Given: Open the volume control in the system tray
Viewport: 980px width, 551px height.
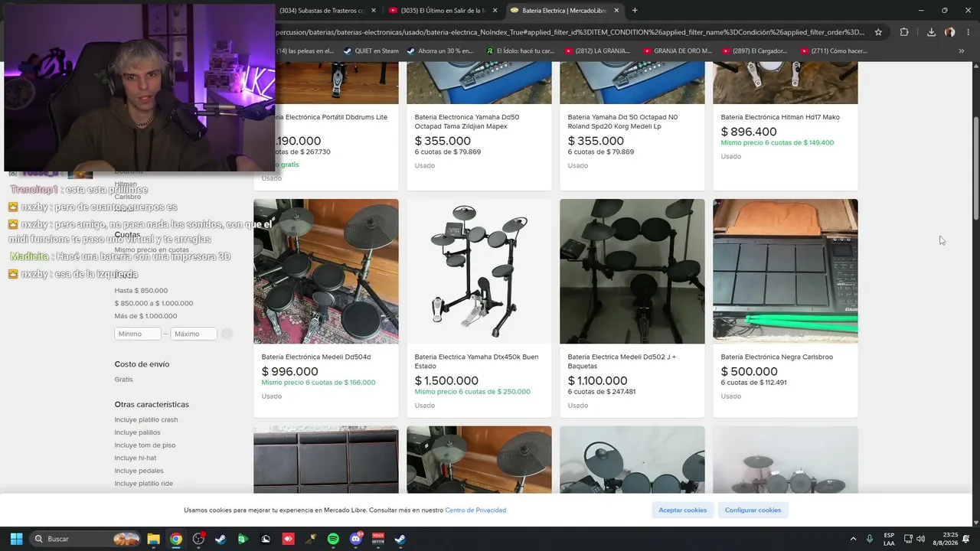Looking at the screenshot, I should pos(920,539).
